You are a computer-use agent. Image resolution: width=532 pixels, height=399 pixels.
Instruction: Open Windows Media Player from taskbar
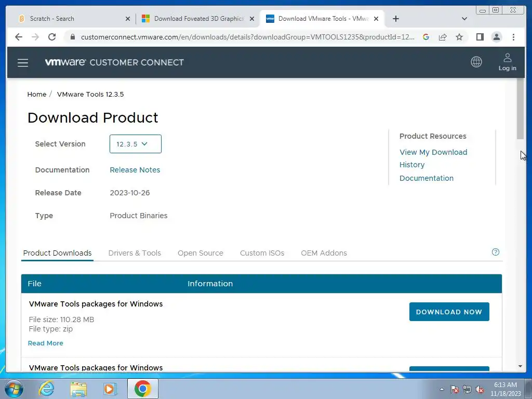[110, 389]
